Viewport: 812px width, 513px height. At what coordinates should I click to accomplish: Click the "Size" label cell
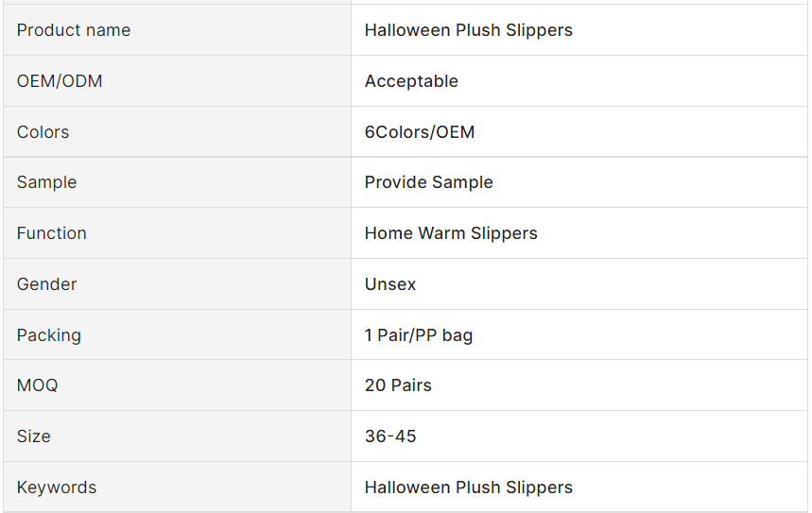[x=33, y=436]
